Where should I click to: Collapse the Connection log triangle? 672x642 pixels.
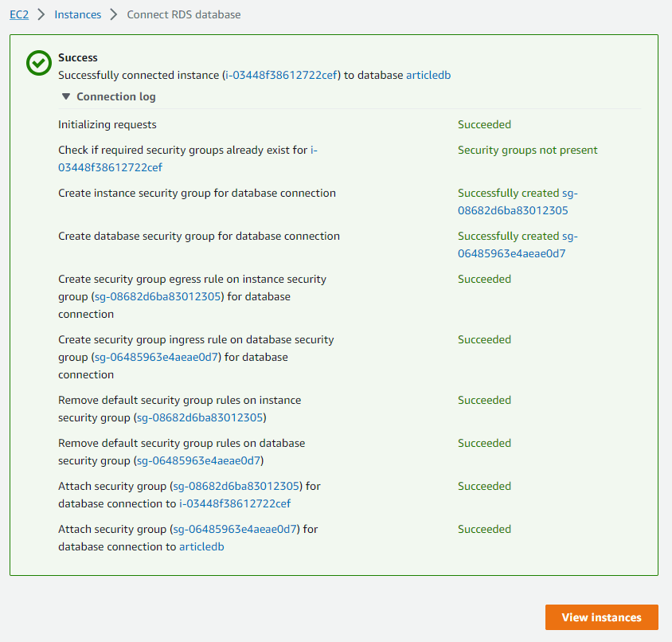click(66, 96)
